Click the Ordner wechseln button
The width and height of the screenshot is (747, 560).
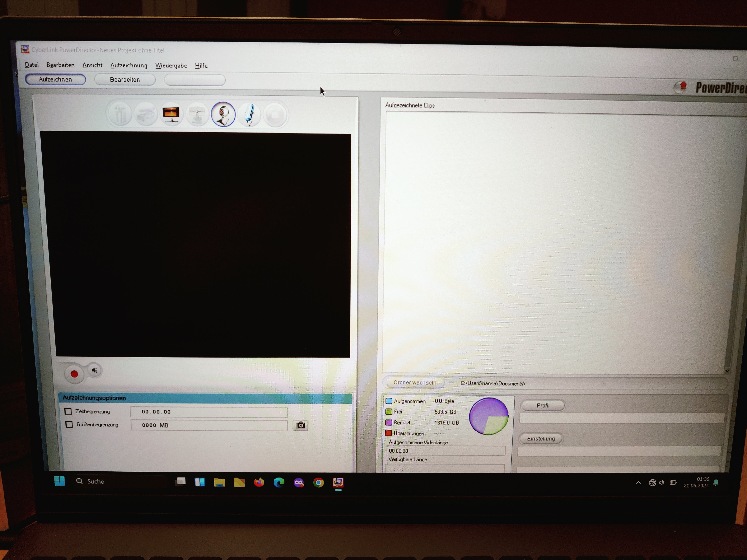pos(415,382)
